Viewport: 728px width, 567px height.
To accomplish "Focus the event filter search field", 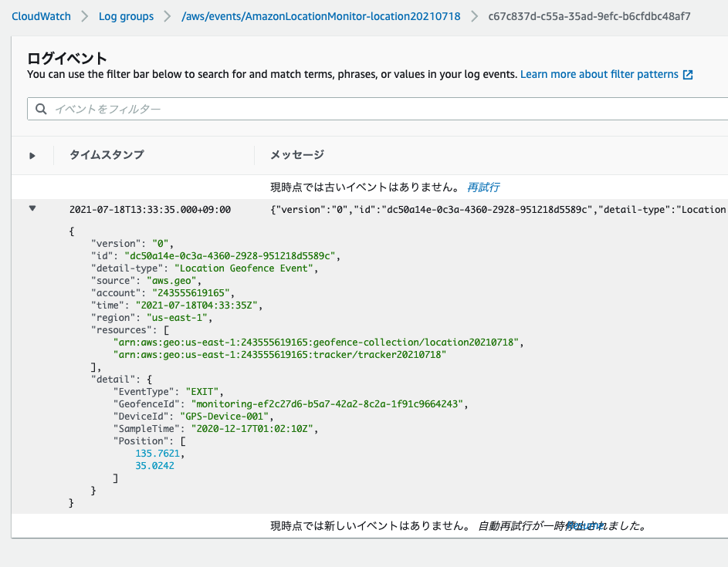I will tap(378, 109).
